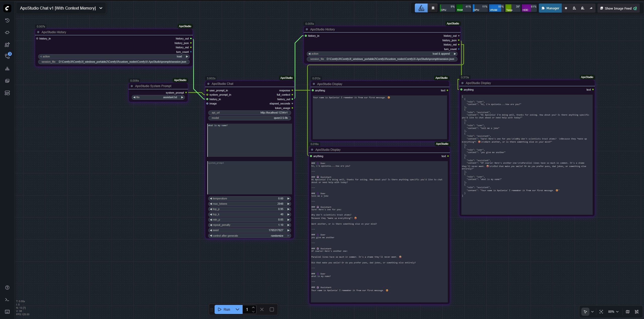Increase temperature using right arrow
This screenshot has width=644, height=319.
coord(289,198)
